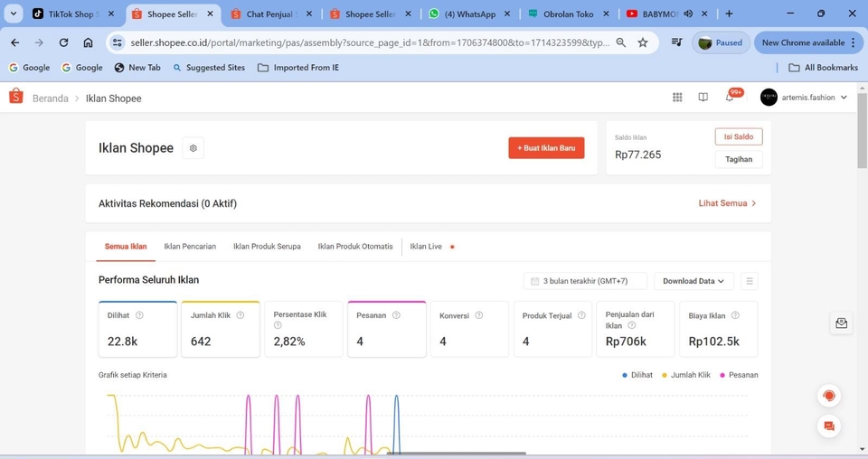Click the Jumlah Klik legend dot in chart
The image size is (868, 459).
665,375
